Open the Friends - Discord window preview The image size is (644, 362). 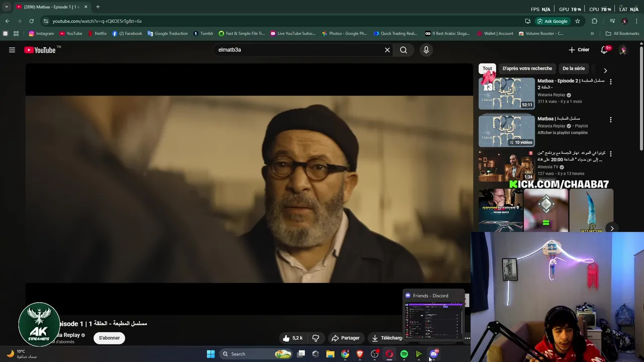(434, 317)
